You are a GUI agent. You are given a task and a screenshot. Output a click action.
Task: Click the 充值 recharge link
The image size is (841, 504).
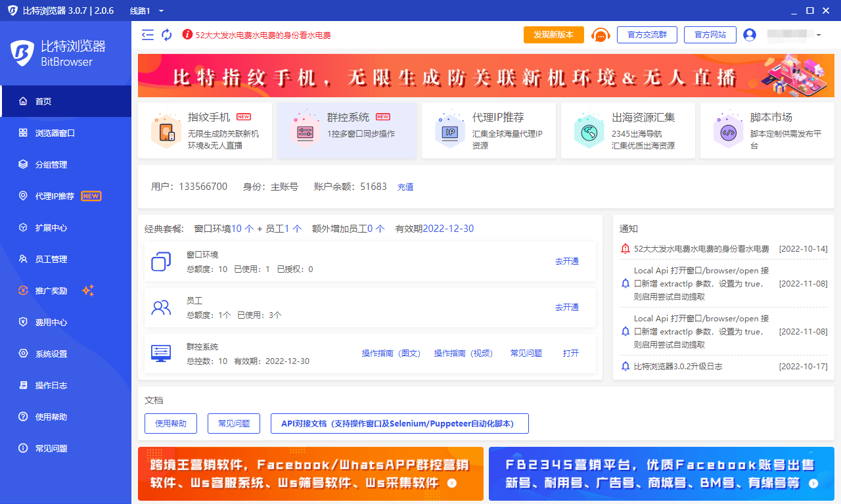[x=405, y=187]
